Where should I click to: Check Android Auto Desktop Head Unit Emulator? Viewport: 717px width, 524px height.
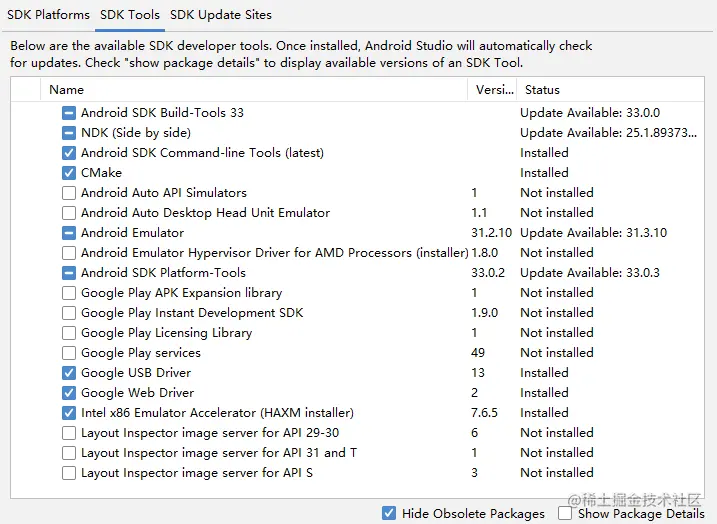[69, 213]
